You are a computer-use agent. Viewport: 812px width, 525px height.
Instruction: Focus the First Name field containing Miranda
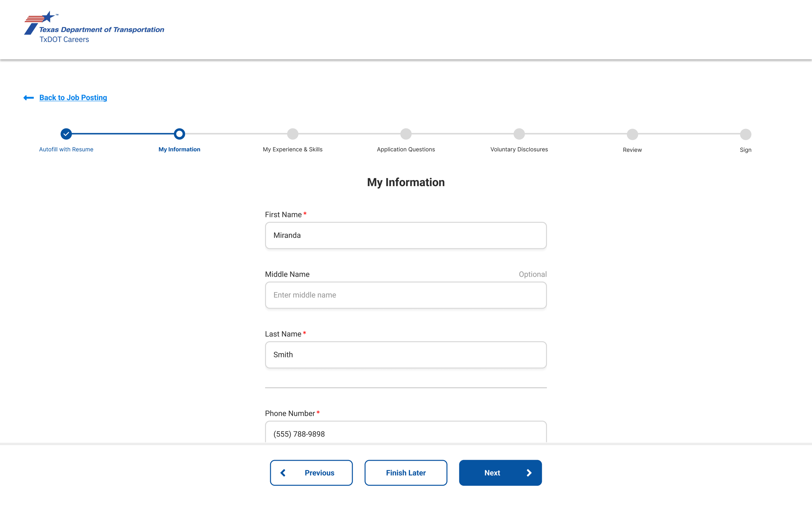click(x=405, y=235)
